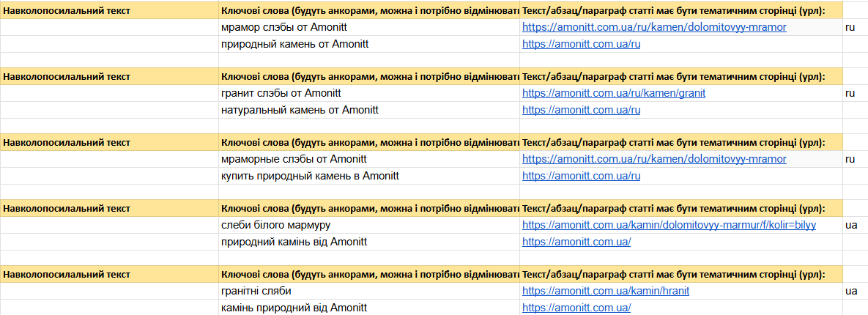Select cell "камінь природний від Amonitt"
Viewport: 868px width, 315px height.
(x=369, y=308)
